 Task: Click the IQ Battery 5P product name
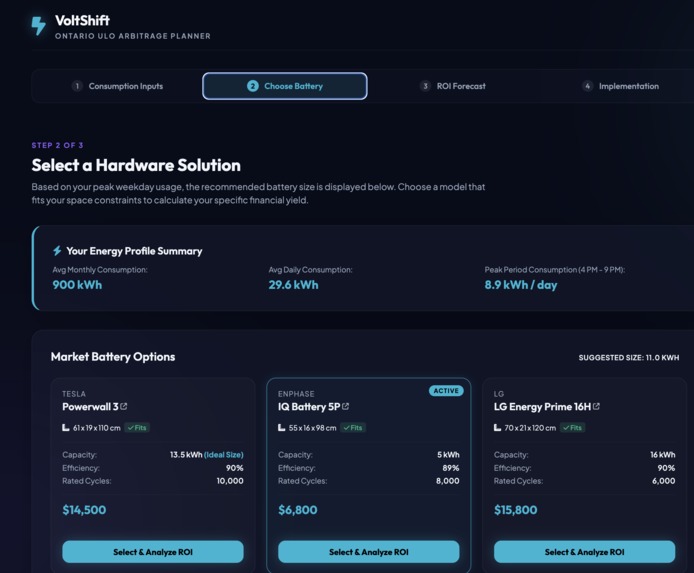(x=309, y=407)
